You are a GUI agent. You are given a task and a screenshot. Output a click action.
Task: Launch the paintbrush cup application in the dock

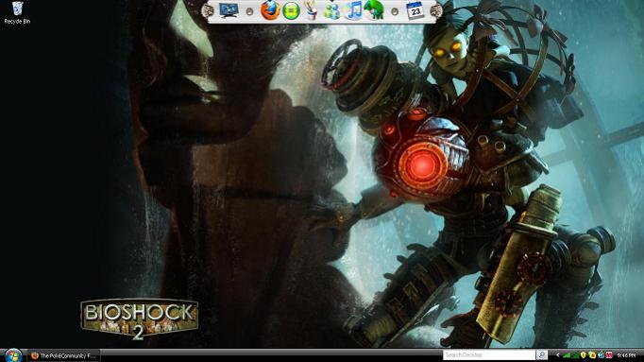pyautogui.click(x=312, y=10)
